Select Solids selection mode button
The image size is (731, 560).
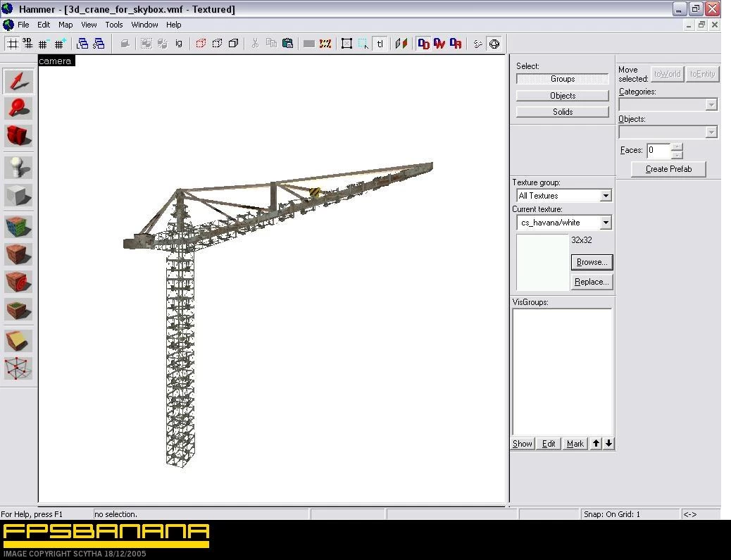(x=562, y=112)
